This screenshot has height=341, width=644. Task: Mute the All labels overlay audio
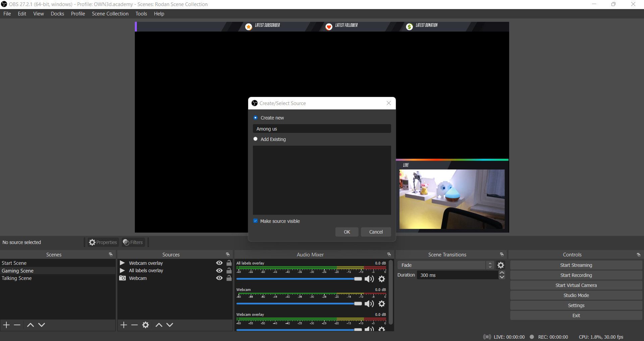[x=369, y=279]
